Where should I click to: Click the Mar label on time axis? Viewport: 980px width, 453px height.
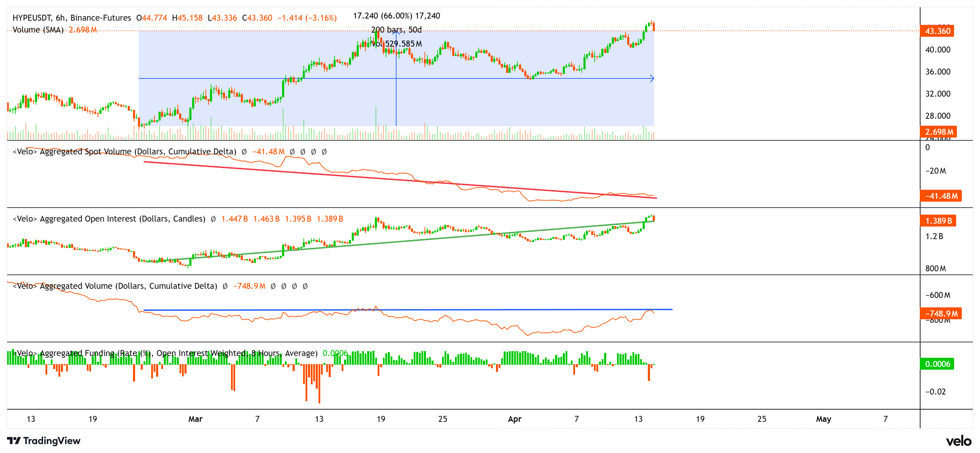[x=195, y=419]
